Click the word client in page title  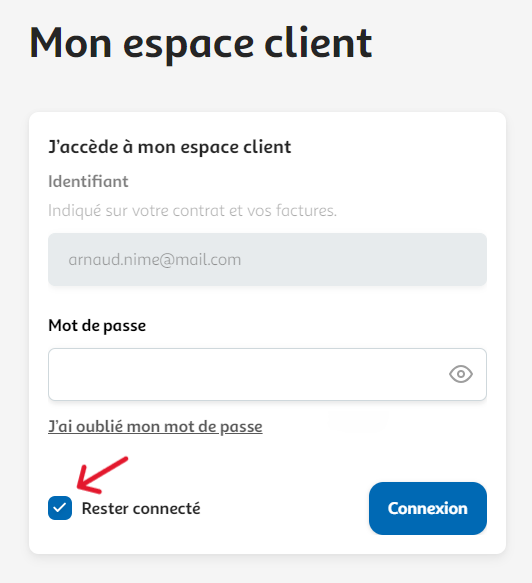click(318, 43)
